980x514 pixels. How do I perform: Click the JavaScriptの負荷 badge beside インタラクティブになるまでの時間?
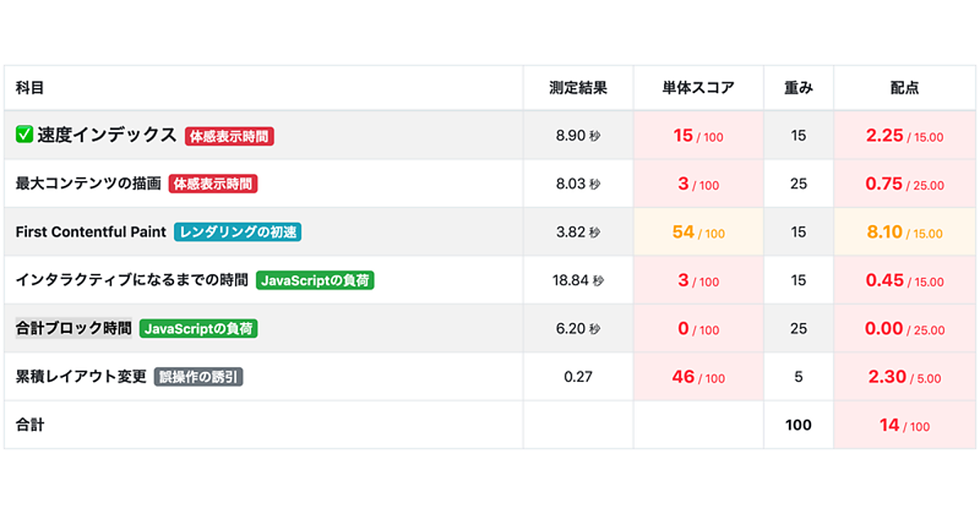coord(315,281)
